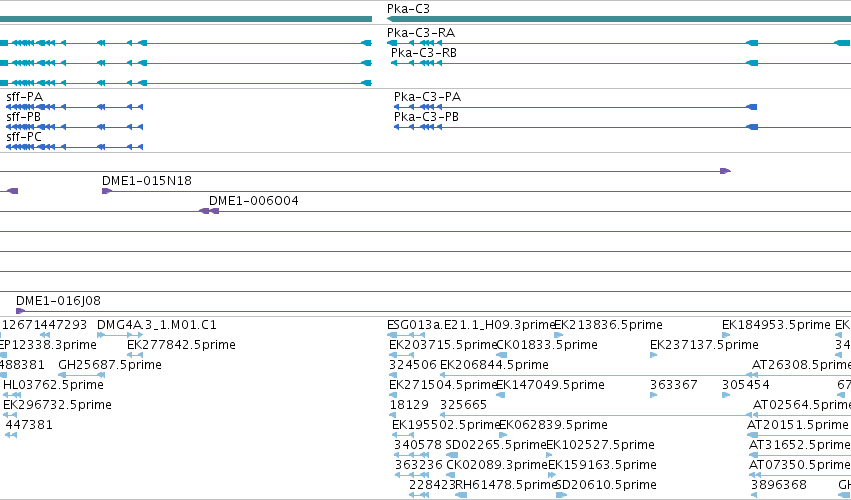Inspect EST SD20610.5prime

click(606, 485)
